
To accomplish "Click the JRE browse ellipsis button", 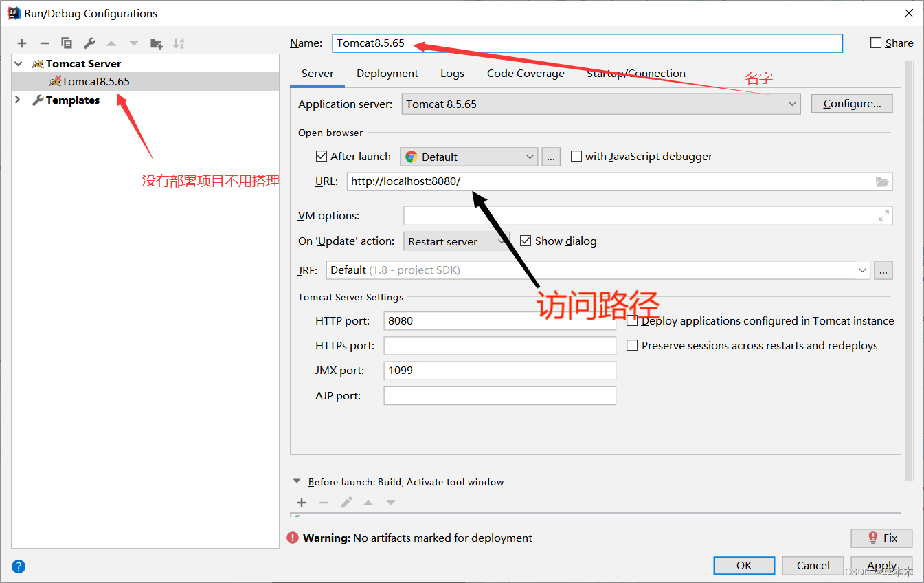I will [883, 270].
